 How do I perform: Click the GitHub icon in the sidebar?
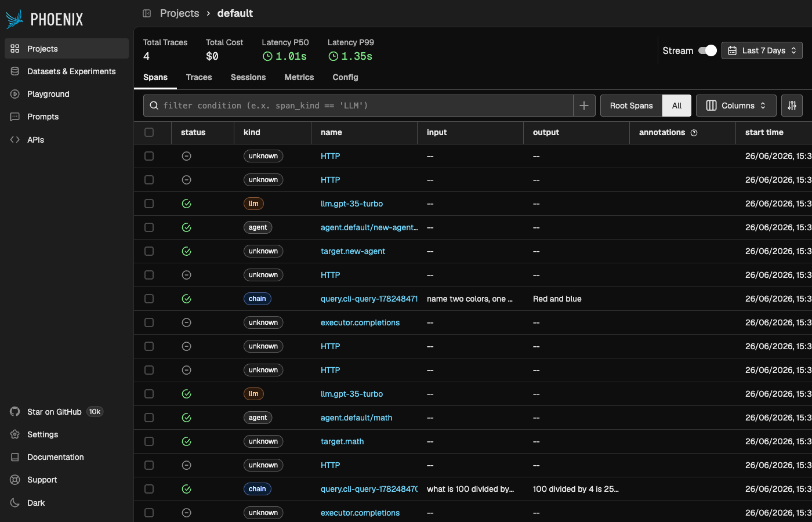[15, 412]
